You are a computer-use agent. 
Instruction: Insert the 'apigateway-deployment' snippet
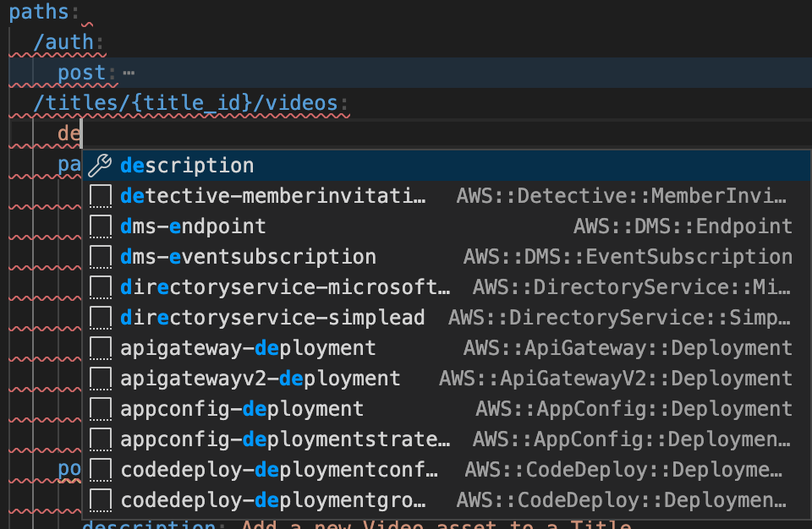447,348
